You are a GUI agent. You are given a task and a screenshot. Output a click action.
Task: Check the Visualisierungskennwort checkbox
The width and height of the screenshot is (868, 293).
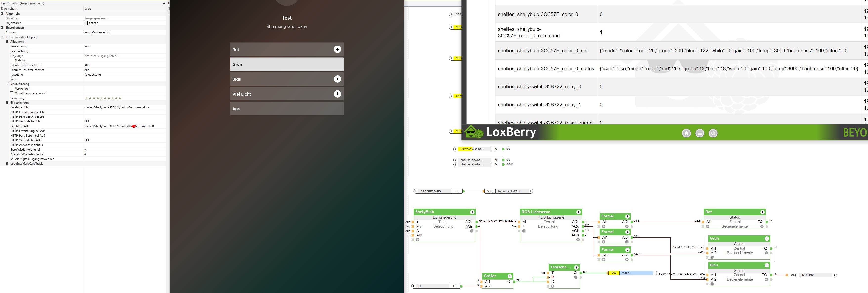point(12,93)
